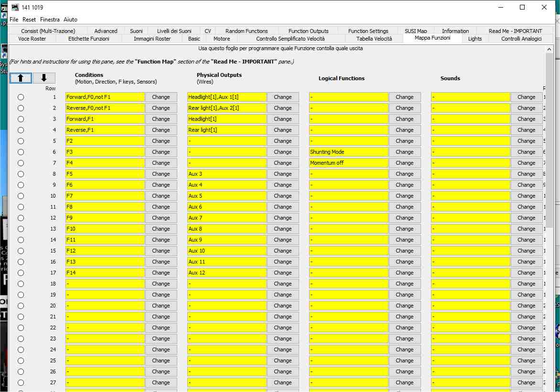Change the Momentum off logical function
Image resolution: width=560 pixels, height=392 pixels.
[x=404, y=163]
